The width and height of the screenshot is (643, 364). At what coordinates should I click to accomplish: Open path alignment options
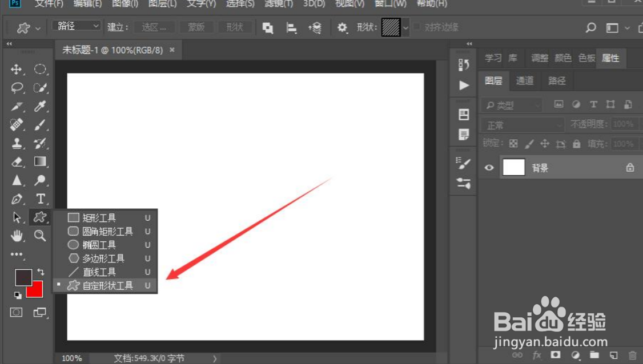(292, 27)
